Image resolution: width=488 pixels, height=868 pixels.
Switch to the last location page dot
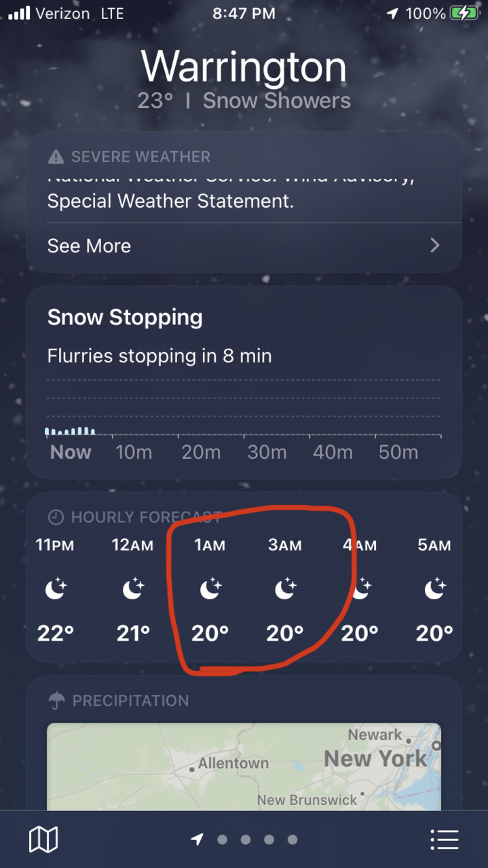click(293, 839)
